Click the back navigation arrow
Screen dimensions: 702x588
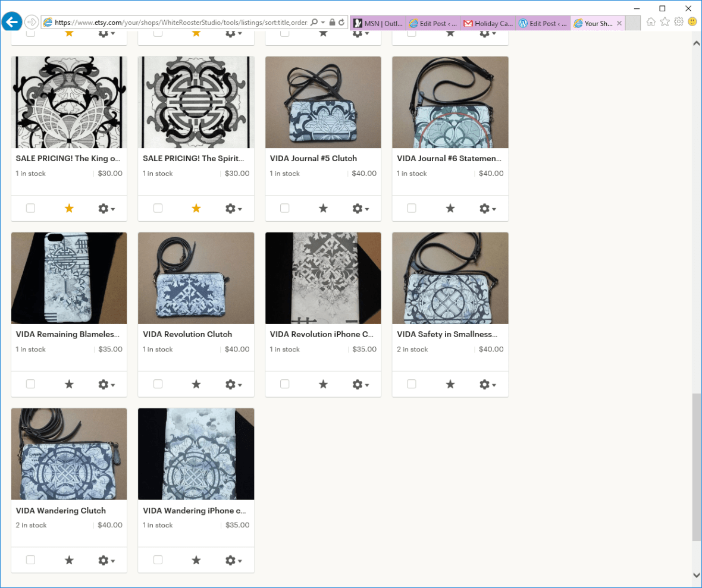pyautogui.click(x=12, y=21)
